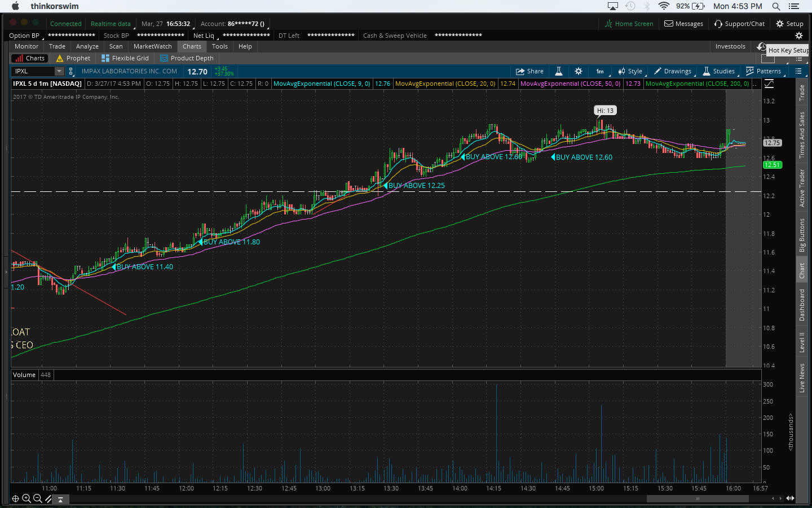Click the zoom out magnifier icon
Viewport: 812px width, 508px height.
tap(37, 498)
